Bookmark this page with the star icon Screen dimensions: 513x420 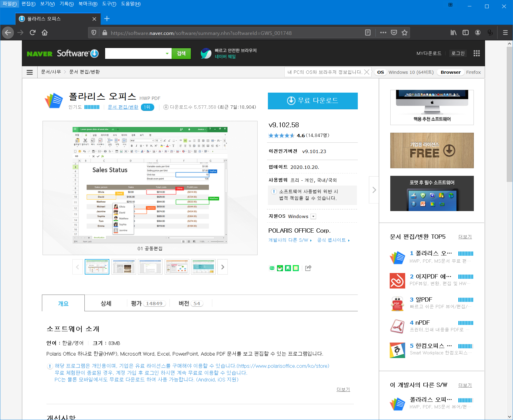tap(405, 32)
